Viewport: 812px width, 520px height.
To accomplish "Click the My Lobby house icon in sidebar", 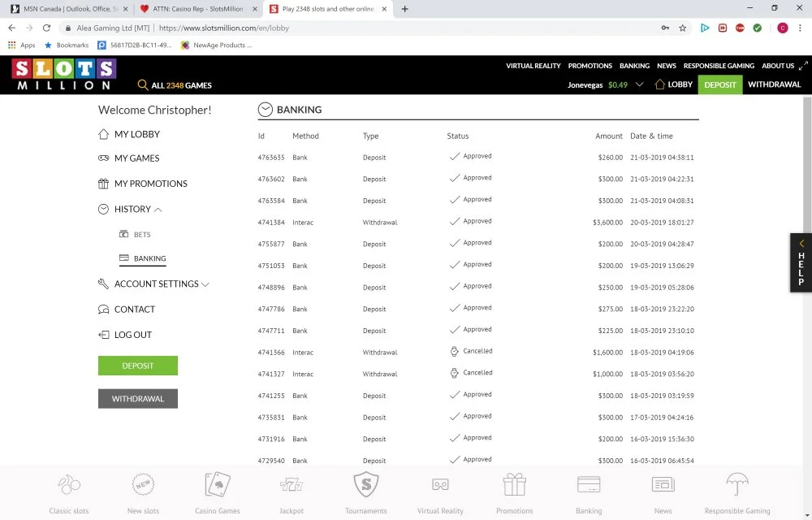I will 104,134.
